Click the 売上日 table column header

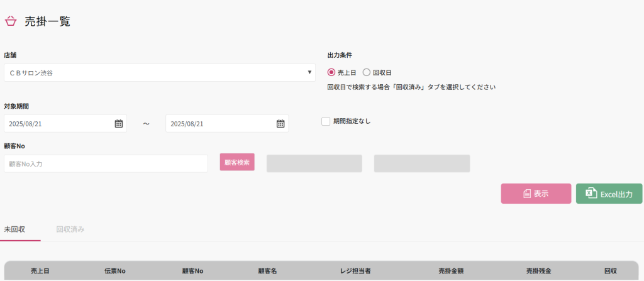coord(40,271)
